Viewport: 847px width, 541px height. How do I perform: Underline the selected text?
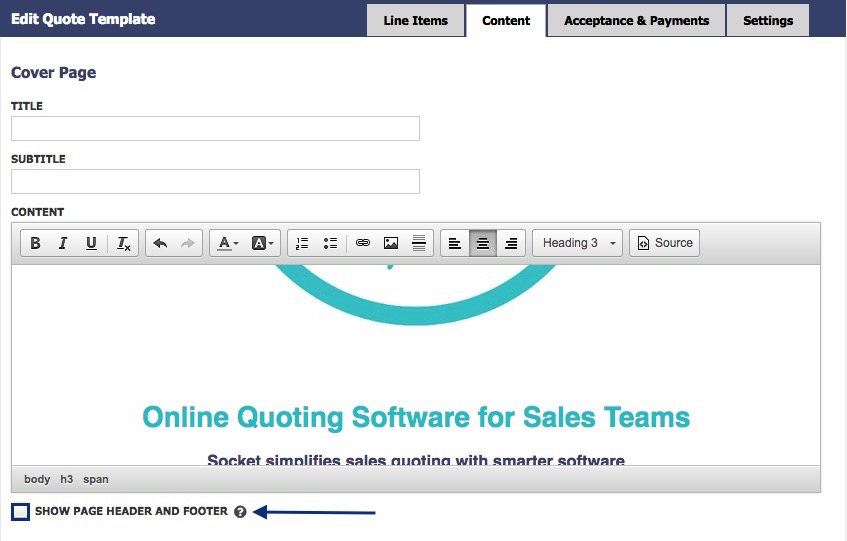91,243
